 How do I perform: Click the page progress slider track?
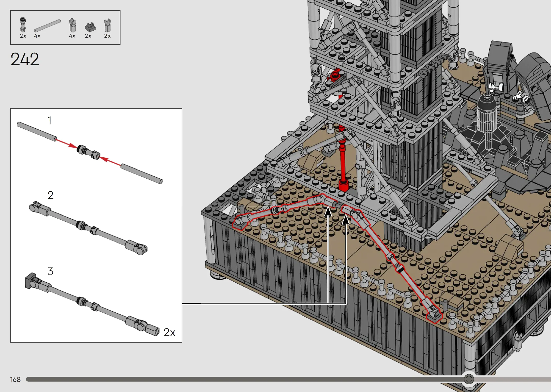[x=288, y=379]
